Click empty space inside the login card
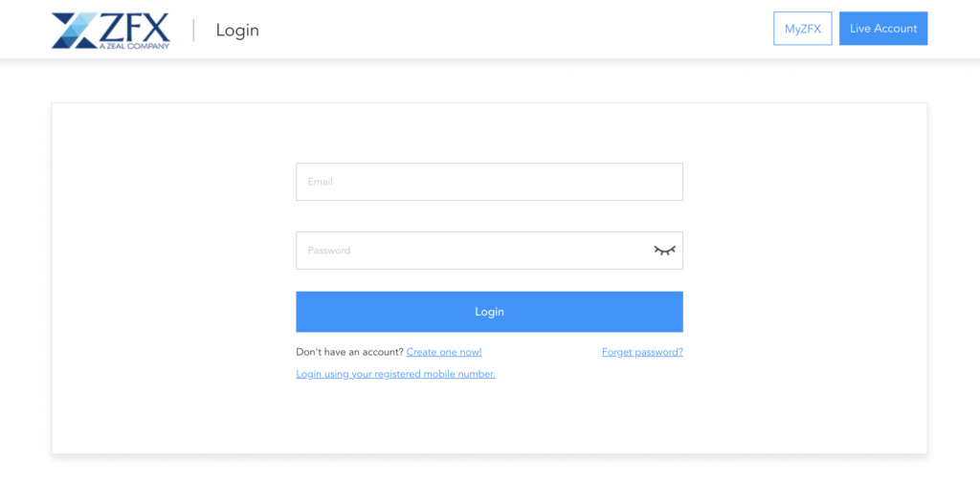The width and height of the screenshot is (980, 482). pyautogui.click(x=172, y=287)
